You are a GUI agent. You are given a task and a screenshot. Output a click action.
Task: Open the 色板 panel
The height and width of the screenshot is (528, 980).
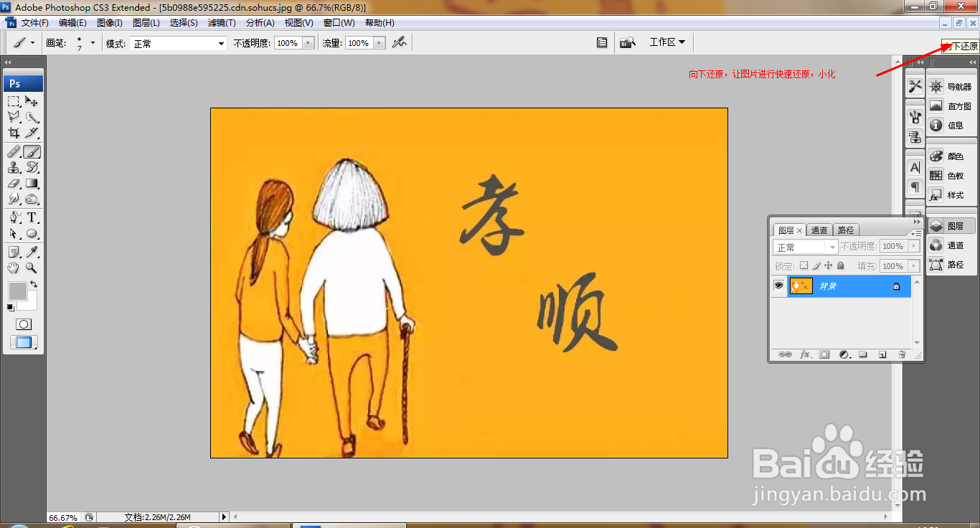pos(953,176)
